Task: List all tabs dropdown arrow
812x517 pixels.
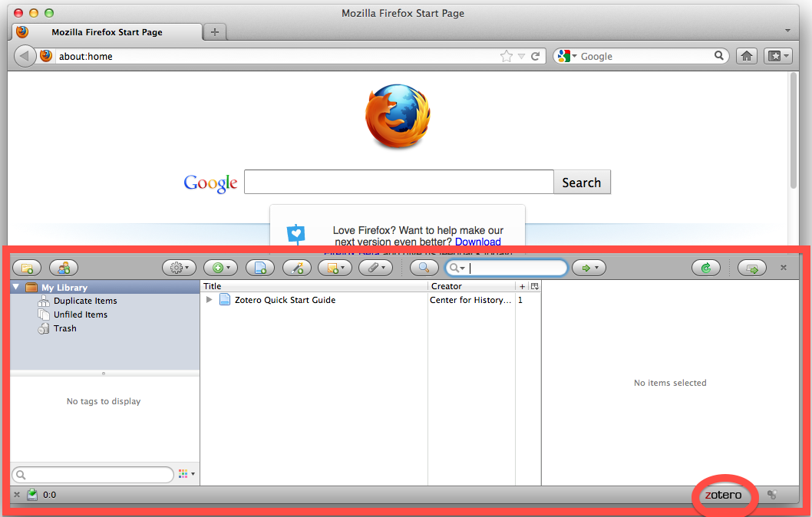Action: pyautogui.click(x=787, y=31)
